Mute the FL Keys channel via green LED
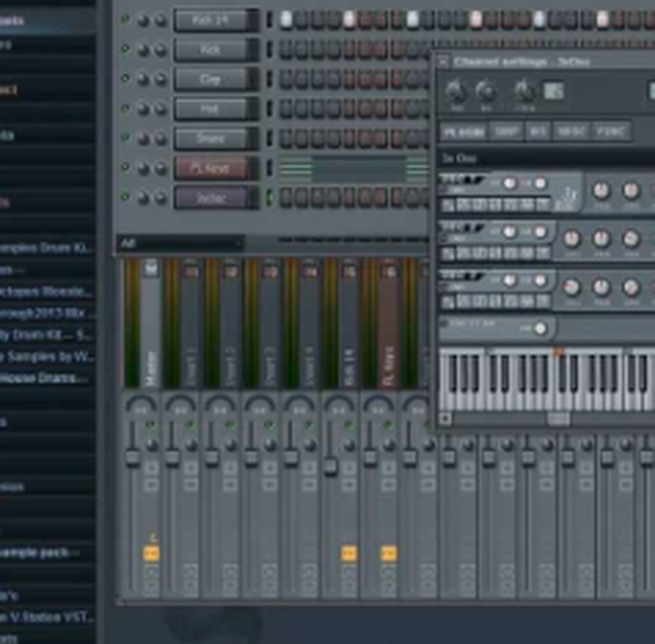This screenshot has height=644, width=655. tap(125, 168)
